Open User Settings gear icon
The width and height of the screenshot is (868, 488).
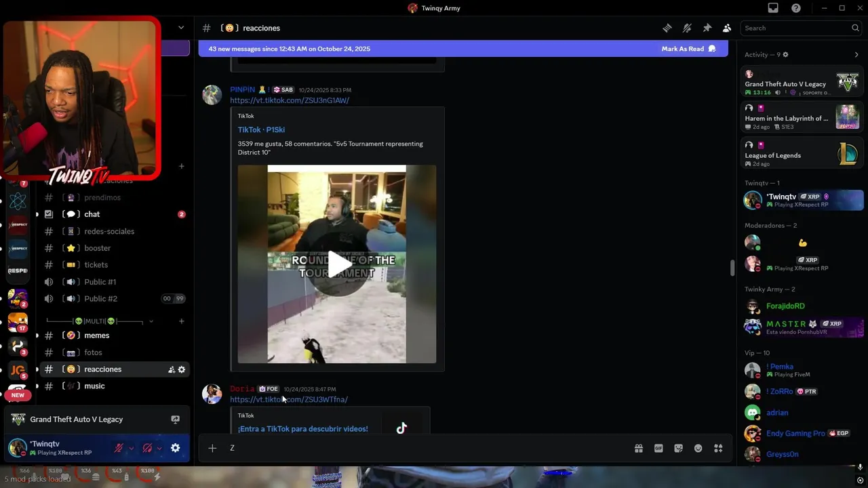(175, 448)
